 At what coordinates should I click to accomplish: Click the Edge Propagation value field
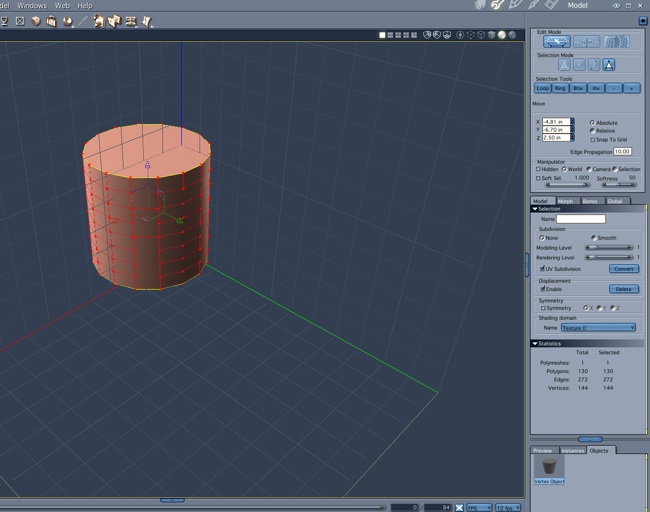click(x=622, y=151)
